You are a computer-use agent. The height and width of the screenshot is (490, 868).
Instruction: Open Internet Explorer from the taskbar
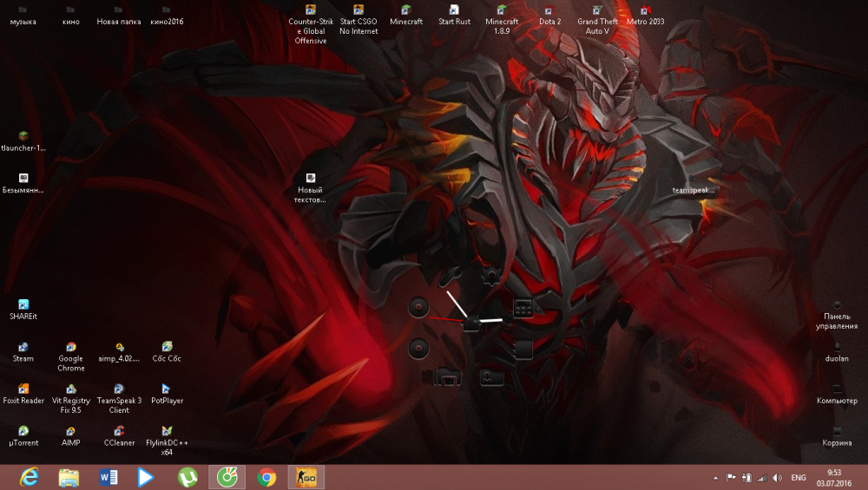30,477
